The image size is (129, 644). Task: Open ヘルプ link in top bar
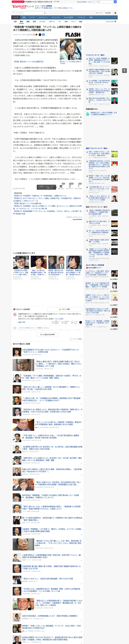pyautogui.click(x=90, y=2)
